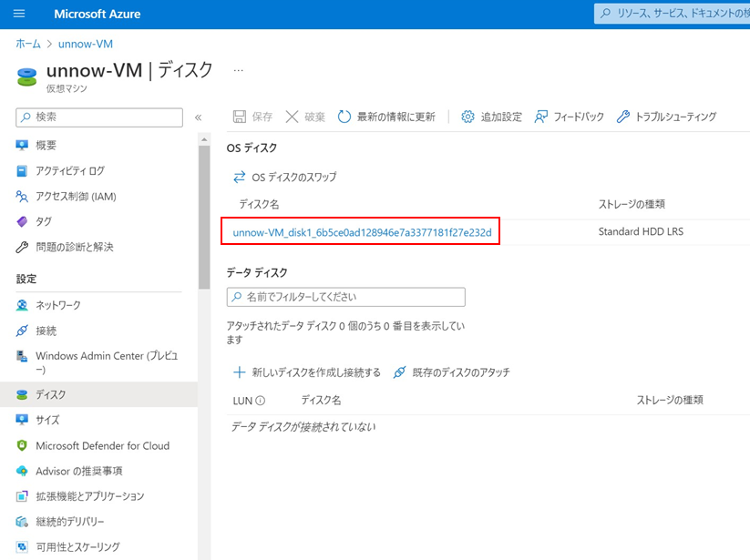Open the ellipsis more options menu
This screenshot has width=750, height=560.
(238, 71)
